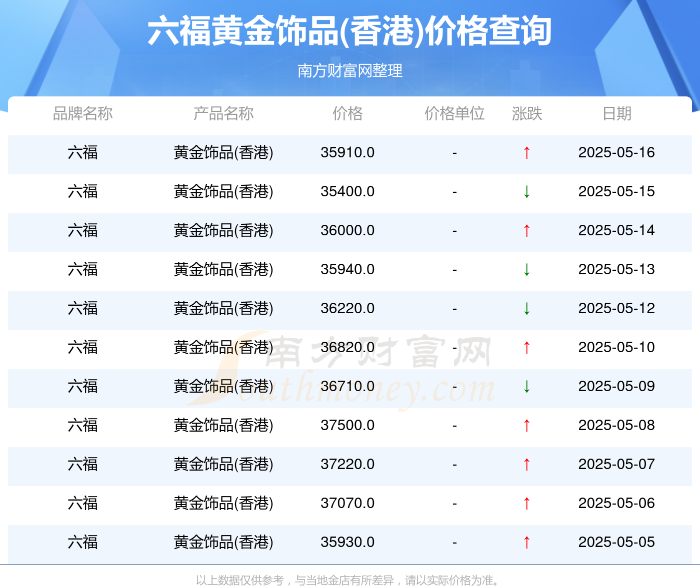Click the green down arrow for 2025-05-12
The width and height of the screenshot is (700, 588).
pyautogui.click(x=526, y=308)
